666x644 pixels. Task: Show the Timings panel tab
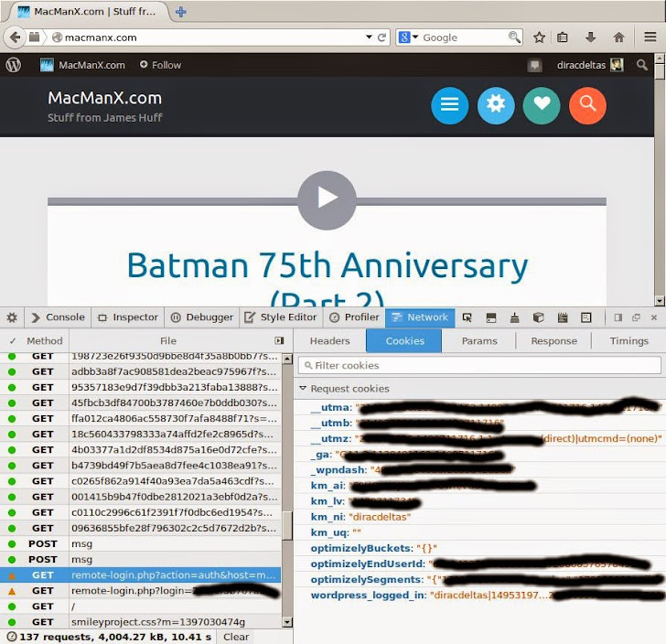tap(628, 340)
